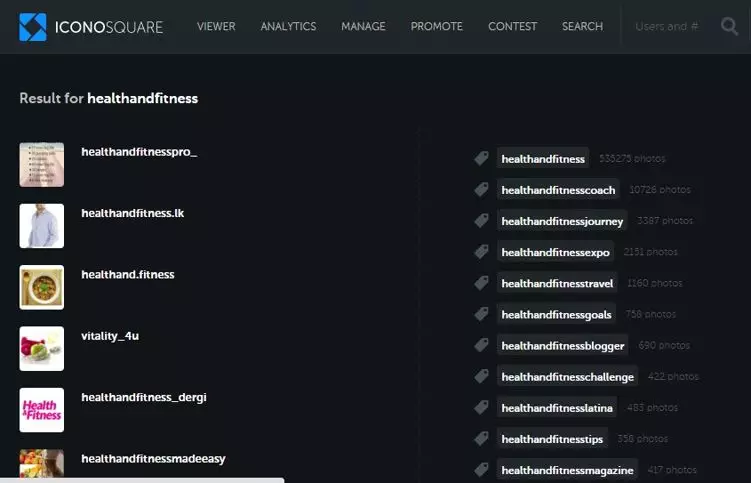Click the vitality_4u avatar image

coord(42,349)
